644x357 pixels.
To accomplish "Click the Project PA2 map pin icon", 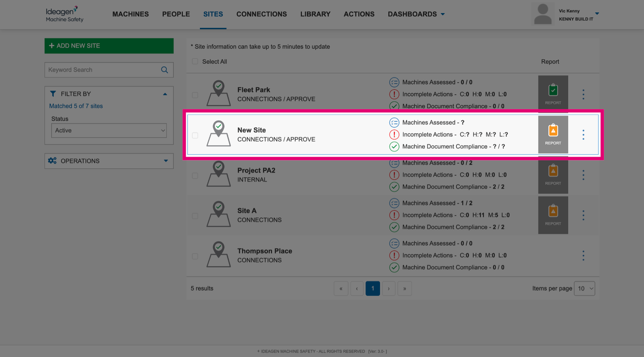I will coord(219,173).
